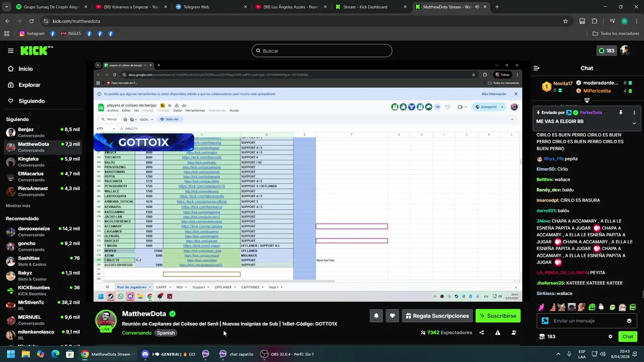Image resolution: width=644 pixels, height=362 pixels.
Task: Open Discord GENERAL taskbar item
Action: pos(168,354)
